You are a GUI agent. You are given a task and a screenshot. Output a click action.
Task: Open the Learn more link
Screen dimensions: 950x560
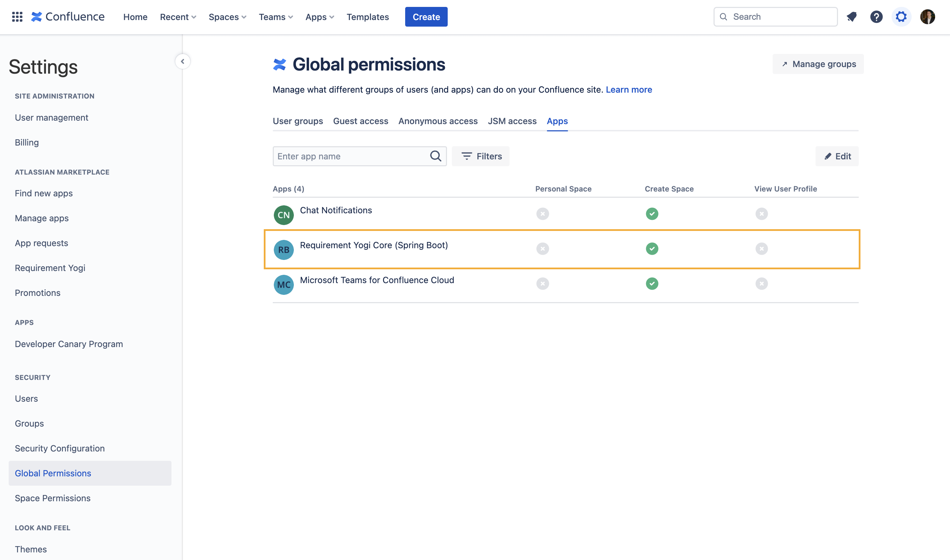tap(628, 90)
